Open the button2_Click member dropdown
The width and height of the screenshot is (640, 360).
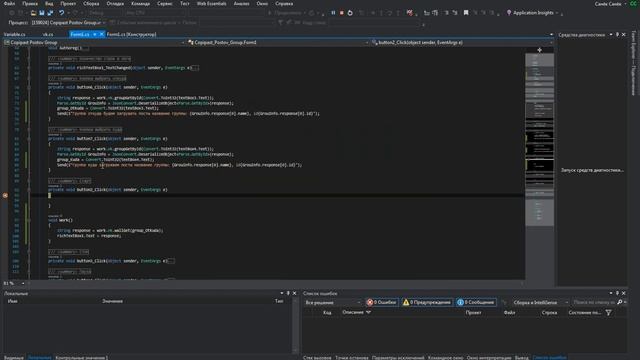click(x=462, y=42)
